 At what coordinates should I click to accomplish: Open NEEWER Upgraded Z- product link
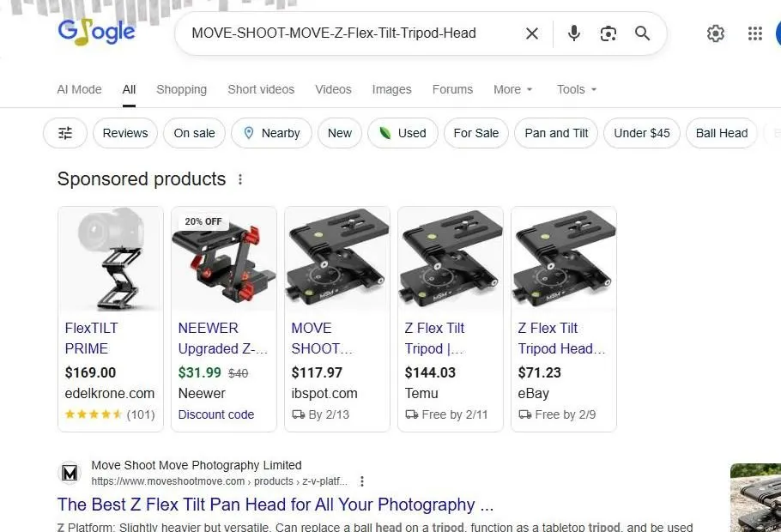coord(222,338)
